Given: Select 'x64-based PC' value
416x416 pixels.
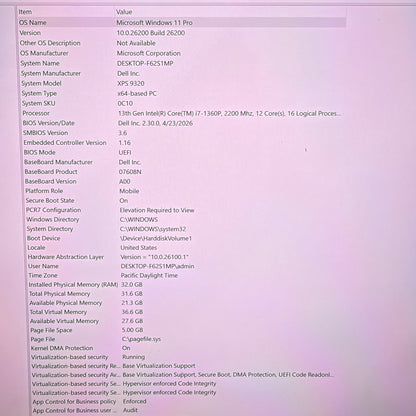Looking at the screenshot, I should pos(137,93).
